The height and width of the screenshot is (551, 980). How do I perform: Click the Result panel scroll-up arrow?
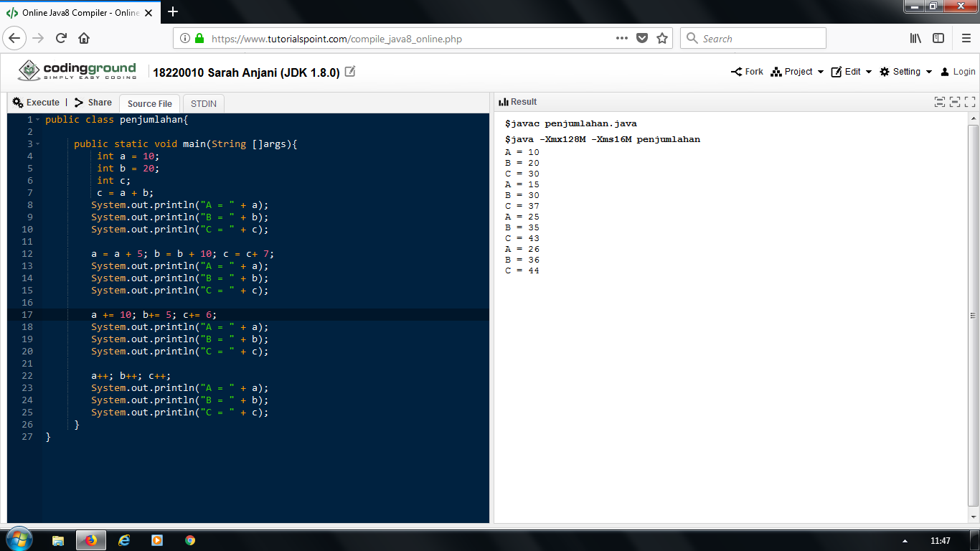(973, 118)
